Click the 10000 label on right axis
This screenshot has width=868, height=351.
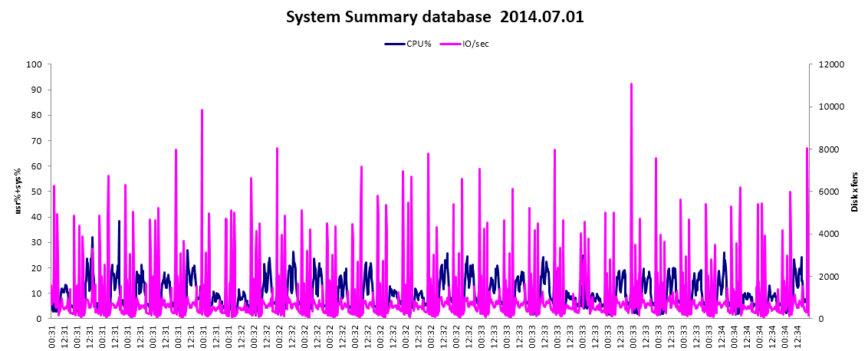pyautogui.click(x=832, y=107)
